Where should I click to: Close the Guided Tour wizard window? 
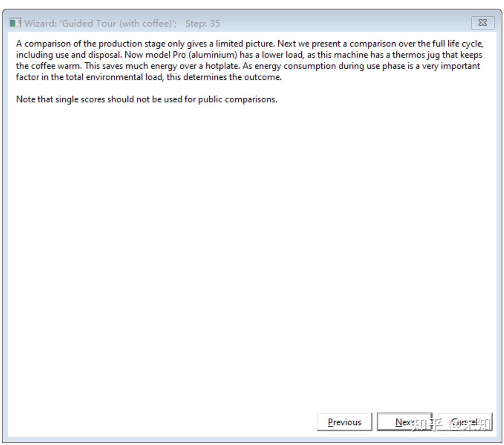click(483, 23)
